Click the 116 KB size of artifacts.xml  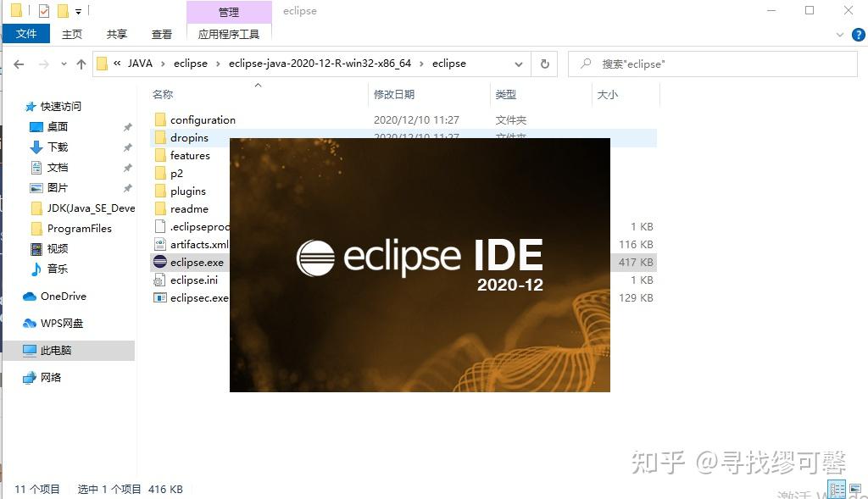(636, 245)
